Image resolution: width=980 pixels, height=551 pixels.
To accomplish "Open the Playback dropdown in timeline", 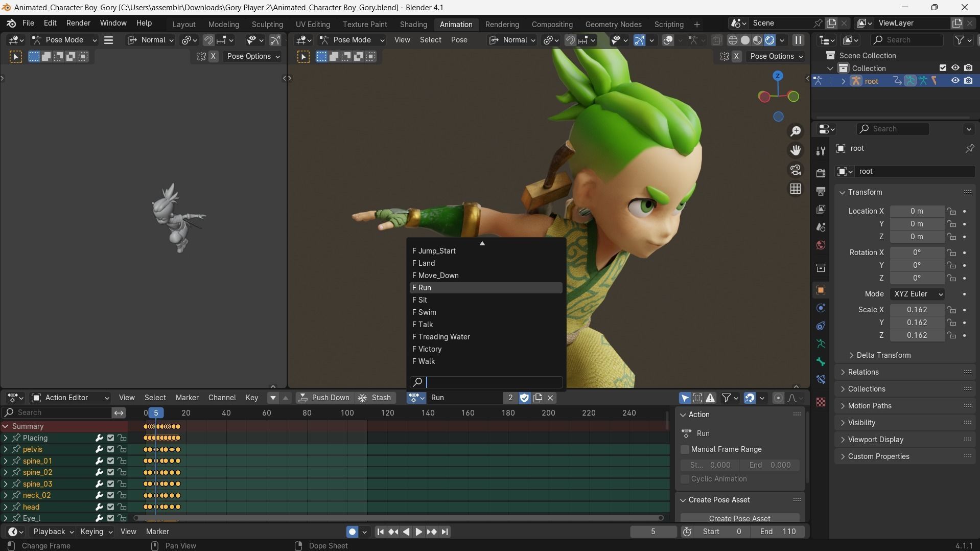I will click(x=53, y=532).
